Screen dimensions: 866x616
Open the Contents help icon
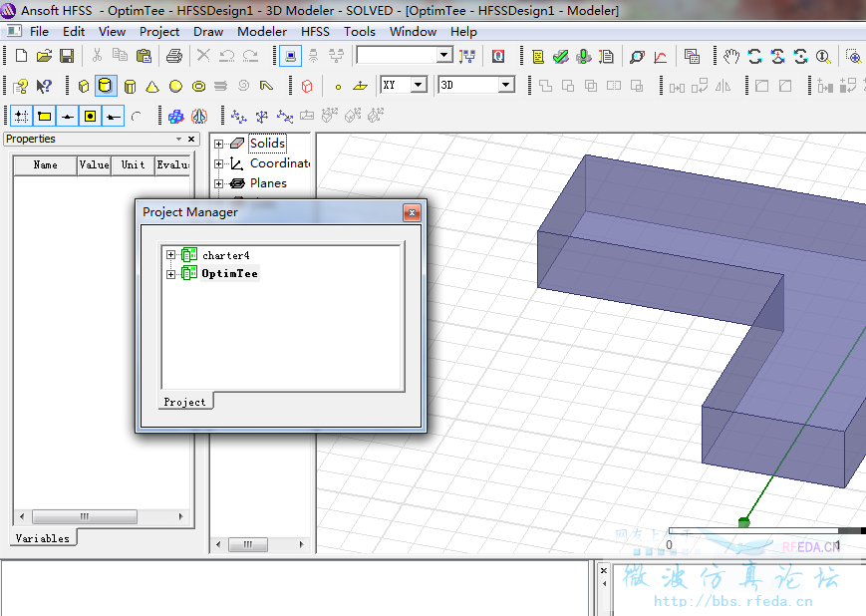point(21,86)
